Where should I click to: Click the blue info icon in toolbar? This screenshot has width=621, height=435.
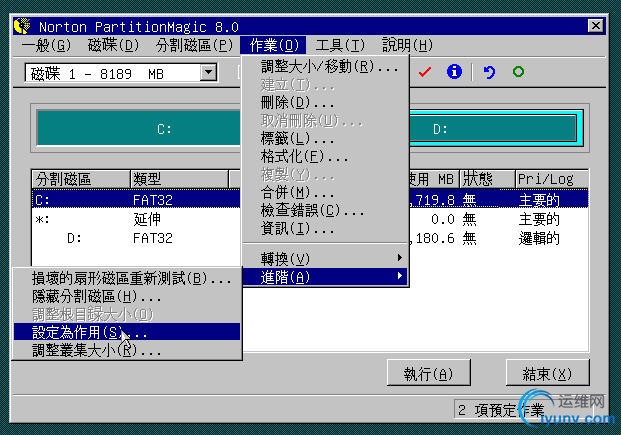pyautogui.click(x=454, y=72)
